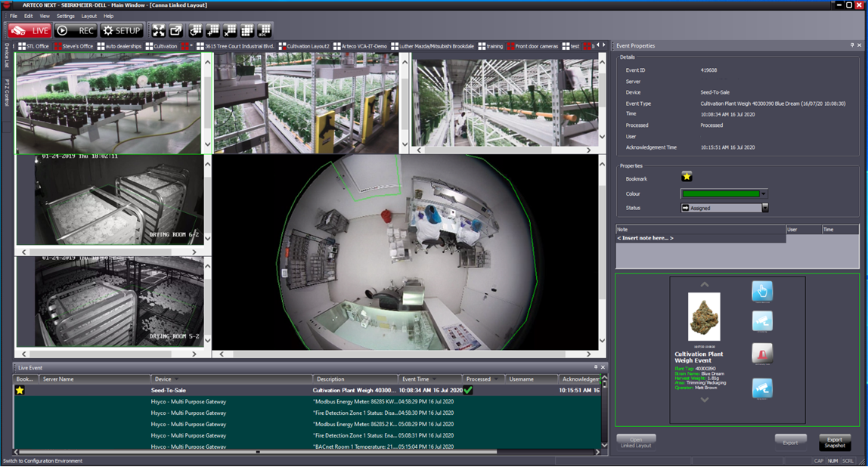868x467 pixels.
Task: Toggle the green Processed checkmark on Seed-To-Sale row
Action: [469, 390]
